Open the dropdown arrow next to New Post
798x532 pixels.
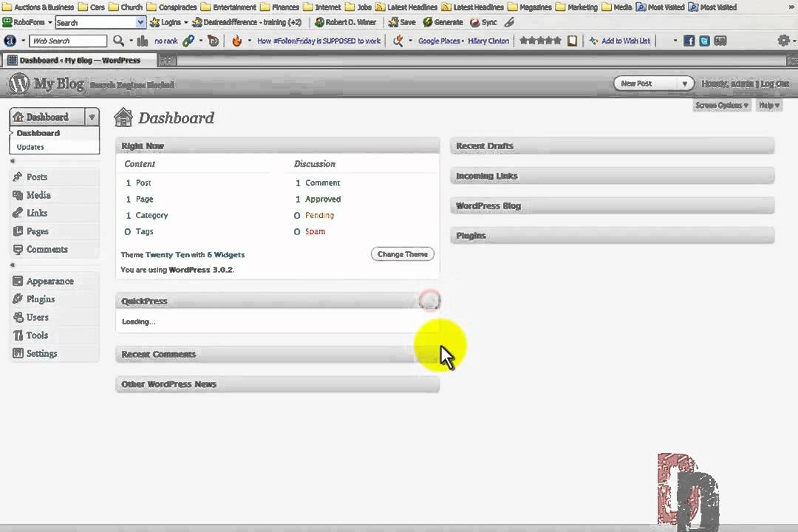[x=684, y=83]
